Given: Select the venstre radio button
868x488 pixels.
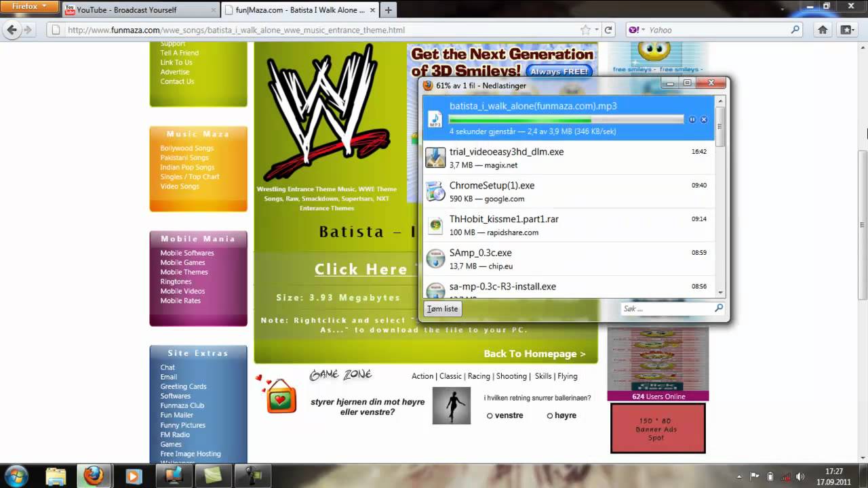Looking at the screenshot, I should [x=490, y=415].
